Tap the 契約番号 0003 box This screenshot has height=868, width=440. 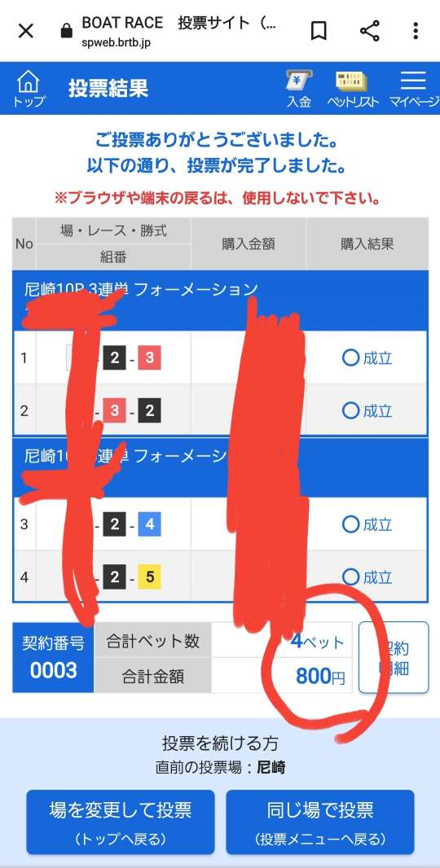53,657
